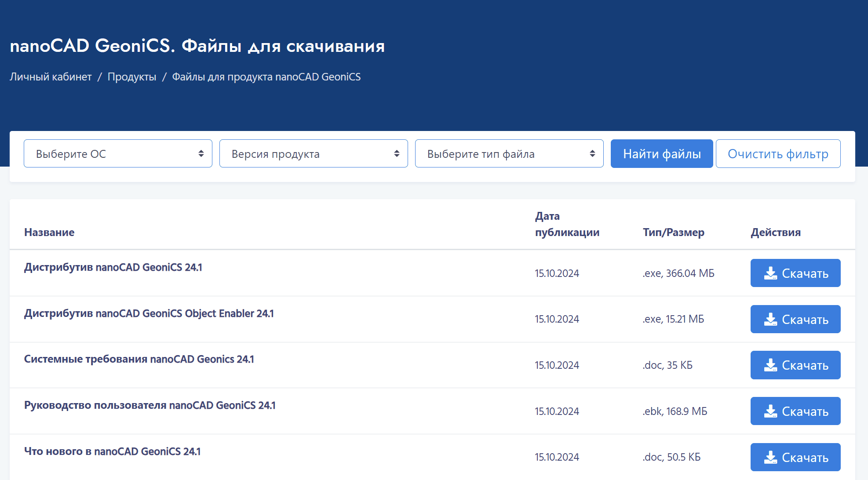The image size is (868, 480).
Task: Click the 15.10.2024 date in the 168.9 МБ row
Action: (557, 411)
